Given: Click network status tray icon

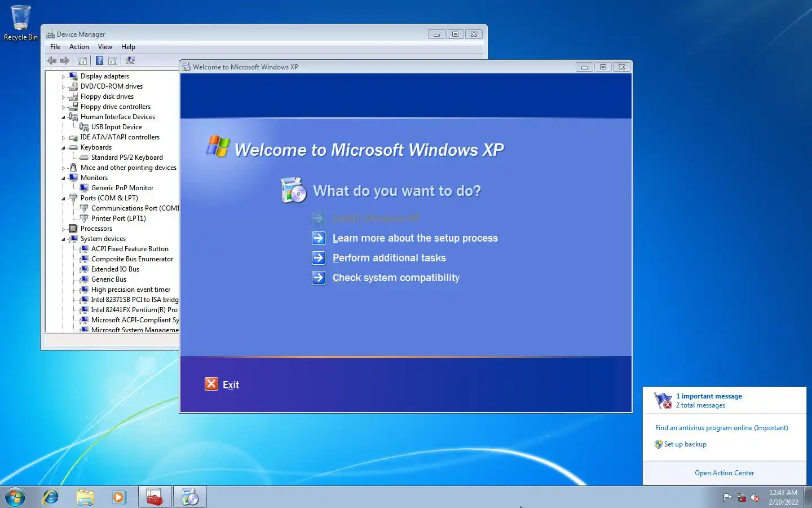Looking at the screenshot, I should coord(742,497).
